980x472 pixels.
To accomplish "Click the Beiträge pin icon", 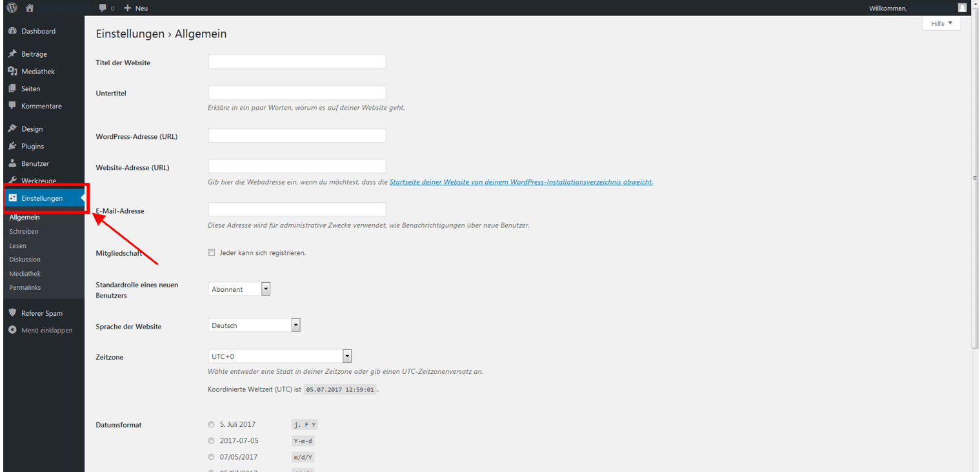I will tap(12, 54).
